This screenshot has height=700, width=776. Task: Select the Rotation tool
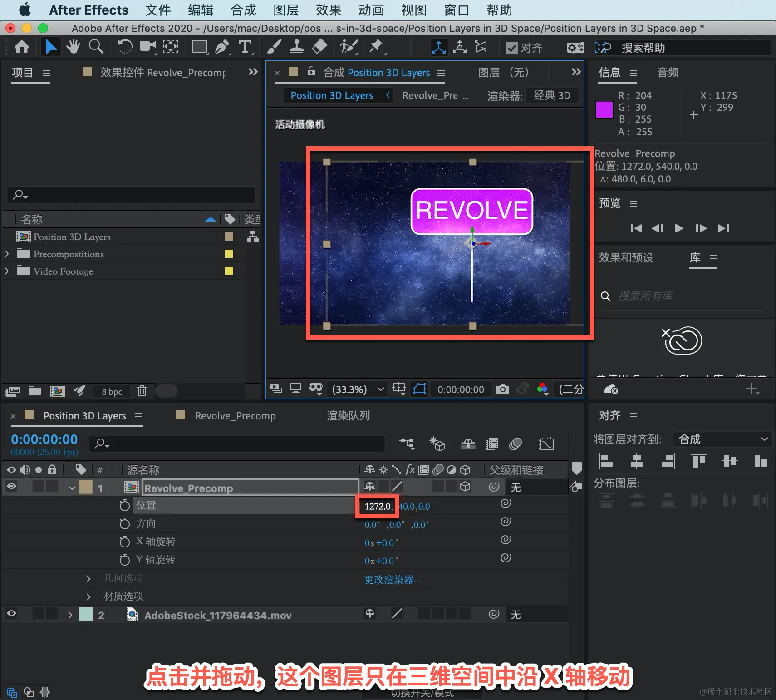point(124,47)
